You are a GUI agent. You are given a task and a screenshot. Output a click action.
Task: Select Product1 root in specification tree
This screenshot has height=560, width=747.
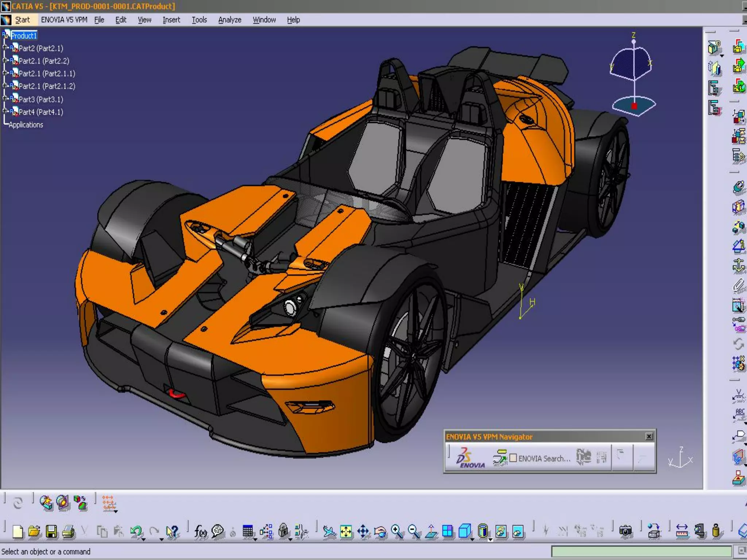[24, 35]
